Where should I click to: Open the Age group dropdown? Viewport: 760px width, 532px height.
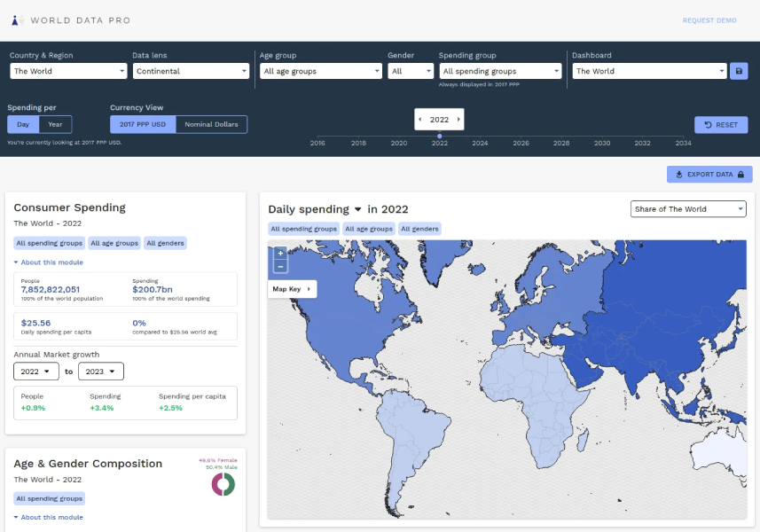[x=320, y=71]
